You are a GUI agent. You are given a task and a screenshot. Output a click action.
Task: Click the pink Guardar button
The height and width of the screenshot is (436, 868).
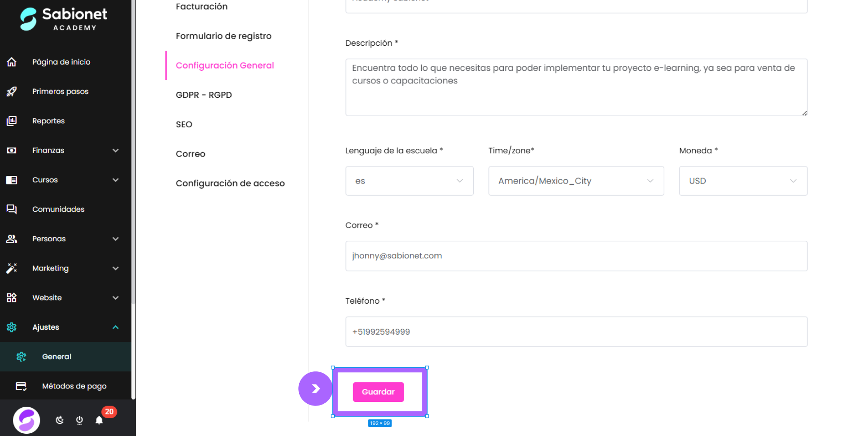point(378,392)
